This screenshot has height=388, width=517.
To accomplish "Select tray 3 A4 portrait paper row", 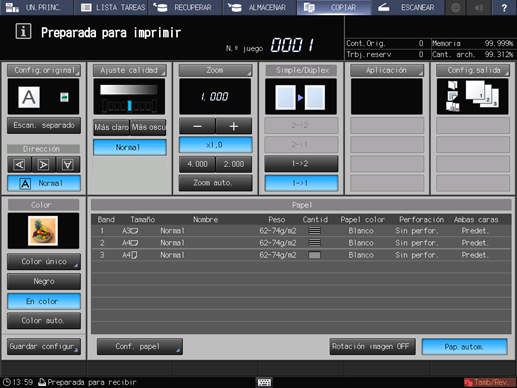I will click(301, 255).
